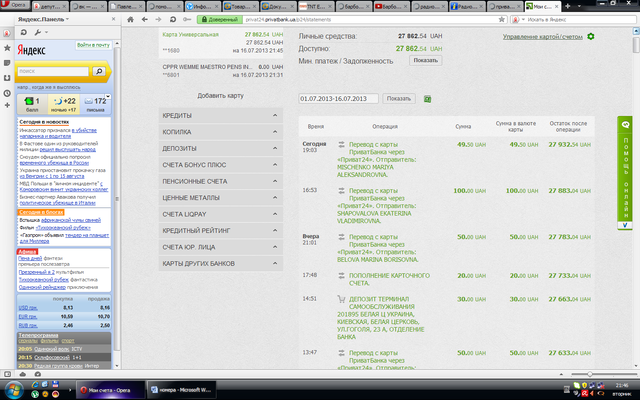Reload the Yandex panel

pyautogui.click(x=24, y=32)
